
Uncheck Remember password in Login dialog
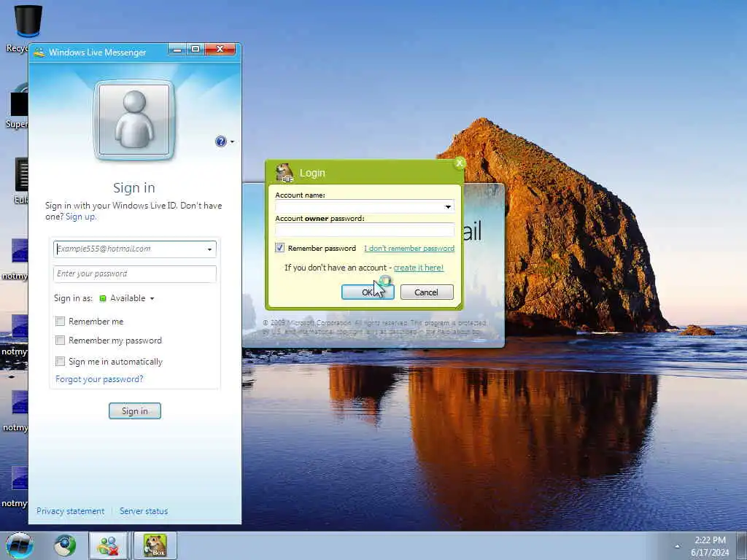click(279, 248)
